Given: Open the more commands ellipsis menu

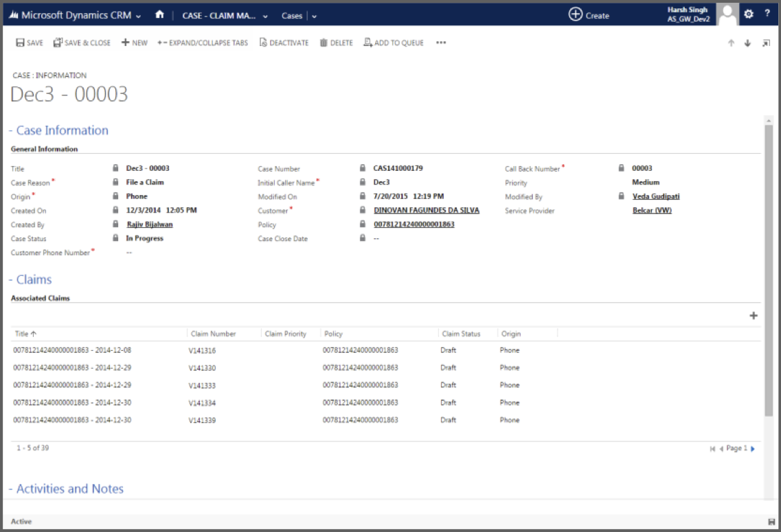Looking at the screenshot, I should 441,43.
